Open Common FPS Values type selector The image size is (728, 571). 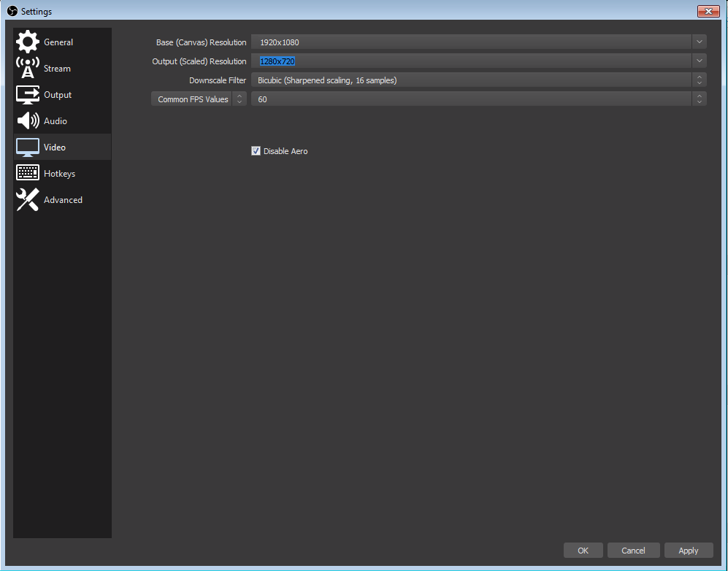[199, 99]
